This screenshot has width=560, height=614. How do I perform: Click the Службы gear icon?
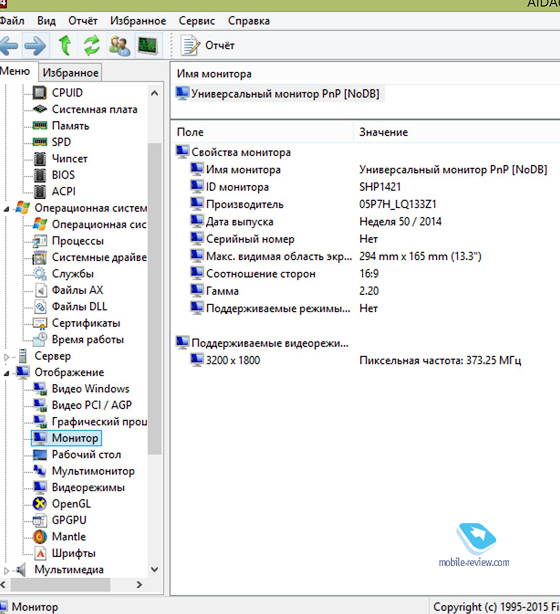[40, 274]
